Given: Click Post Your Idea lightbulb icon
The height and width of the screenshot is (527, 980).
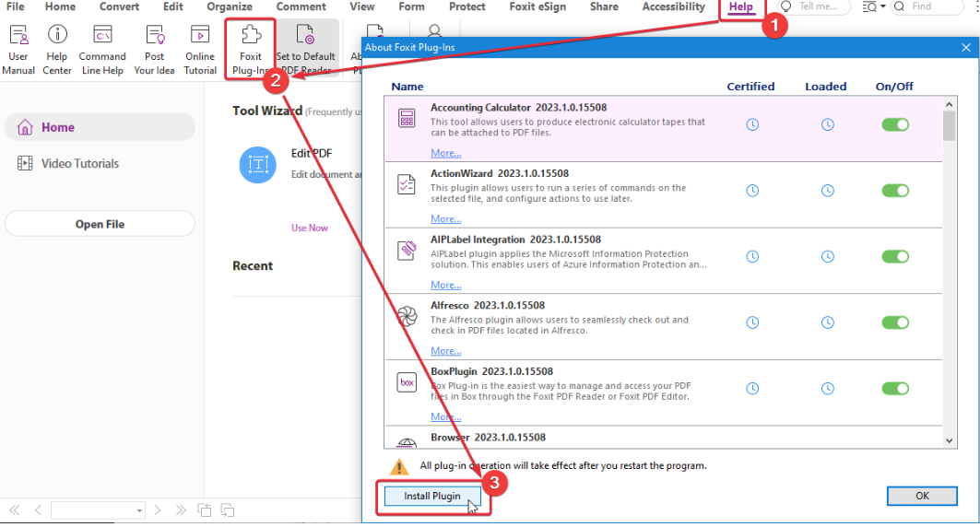Looking at the screenshot, I should click(154, 37).
